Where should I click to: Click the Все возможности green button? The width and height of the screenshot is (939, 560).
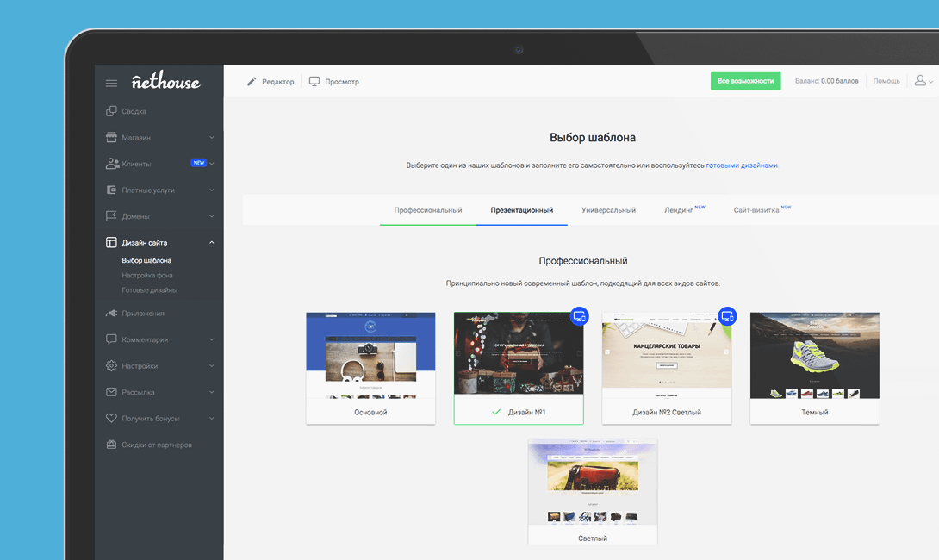pos(745,81)
